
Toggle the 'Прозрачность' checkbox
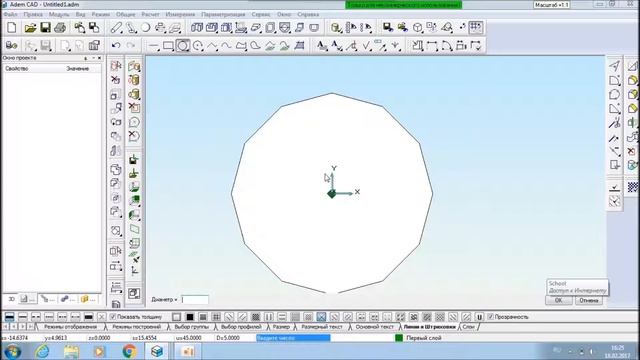pyautogui.click(x=491, y=317)
